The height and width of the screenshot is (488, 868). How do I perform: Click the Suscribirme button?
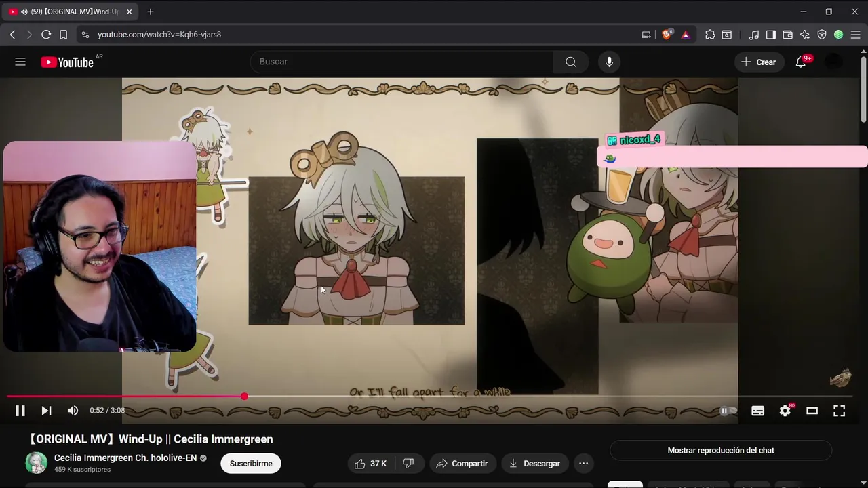(251, 464)
